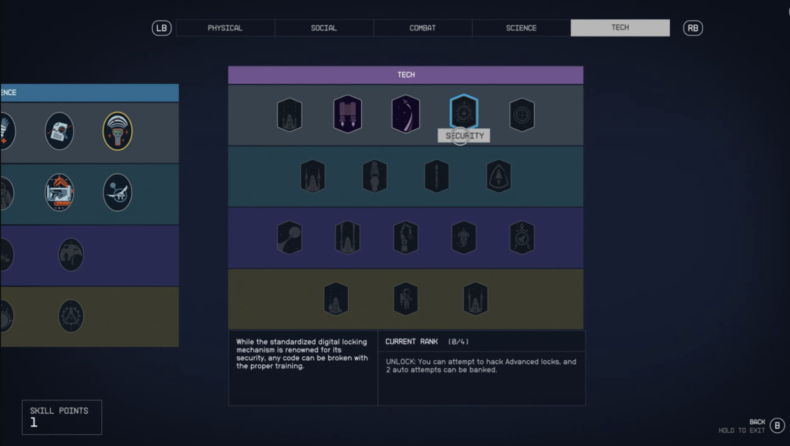Image resolution: width=790 pixels, height=446 pixels.
Task: Select Research Methods skill in Science panel
Action: point(59,131)
